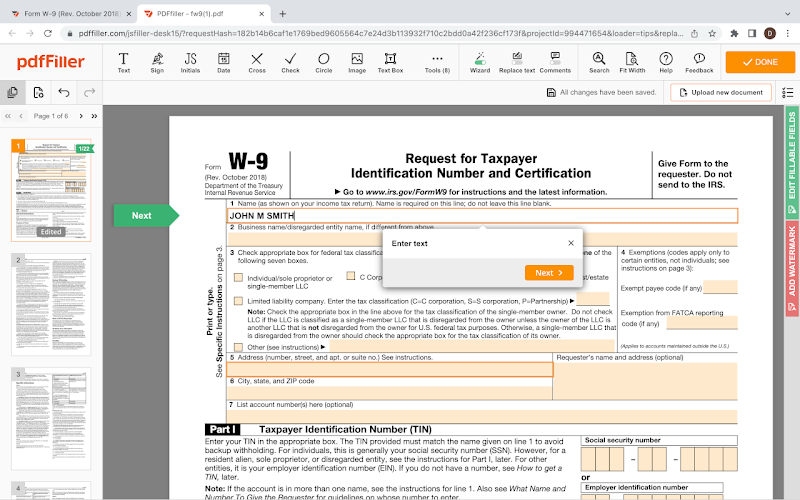Screen dimensions: 800x500
Task: Select the Date tool
Action: tap(223, 62)
